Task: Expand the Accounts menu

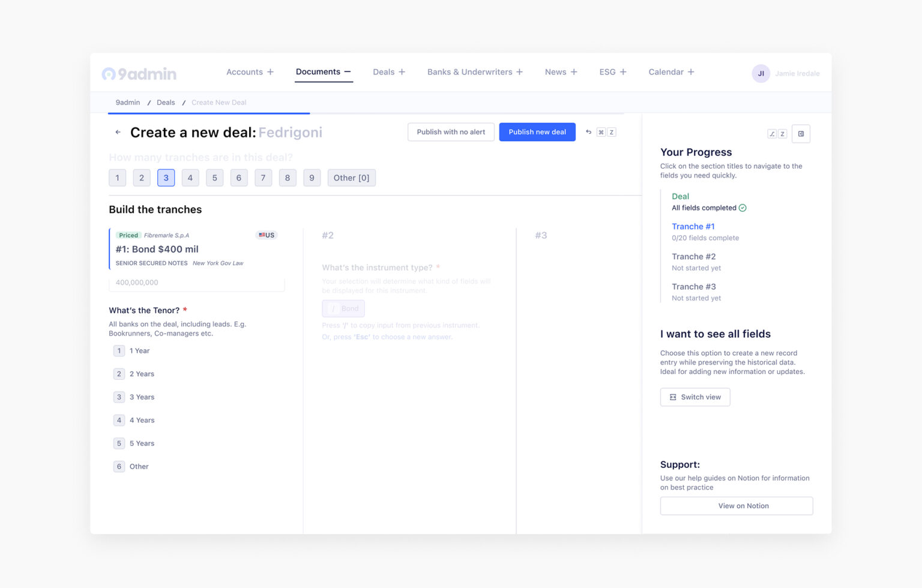Action: pyautogui.click(x=250, y=72)
